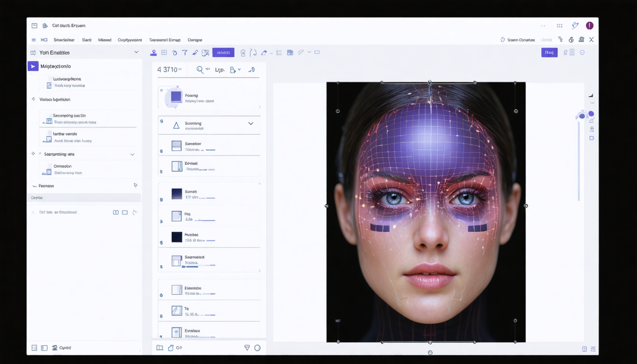The width and height of the screenshot is (637, 364).
Task: Click the Seom Clmatlee button
Action: pyautogui.click(x=518, y=40)
